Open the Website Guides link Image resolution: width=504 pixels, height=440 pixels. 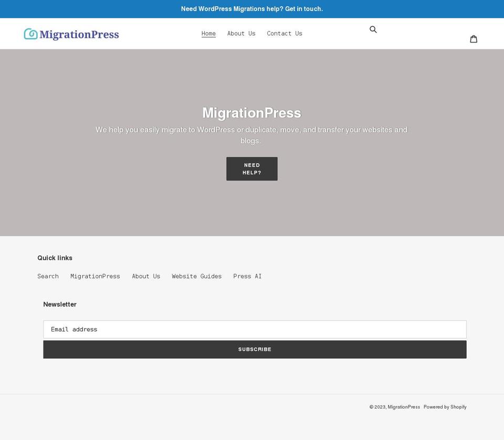(x=197, y=276)
